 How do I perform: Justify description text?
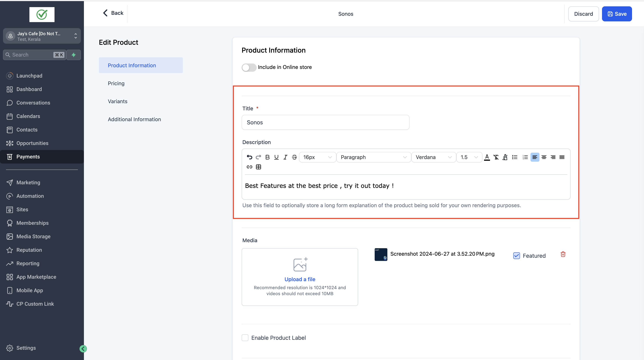coord(562,157)
